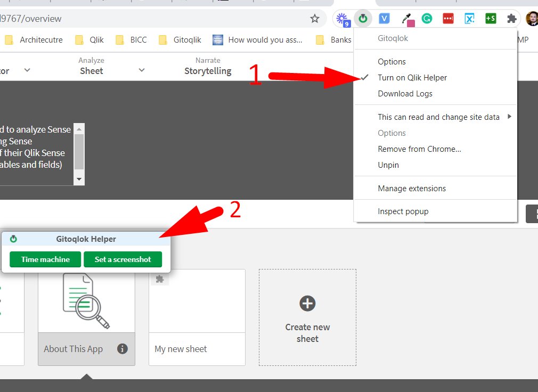Open the blue V extension icon
The width and height of the screenshot is (538, 392).
(384, 19)
